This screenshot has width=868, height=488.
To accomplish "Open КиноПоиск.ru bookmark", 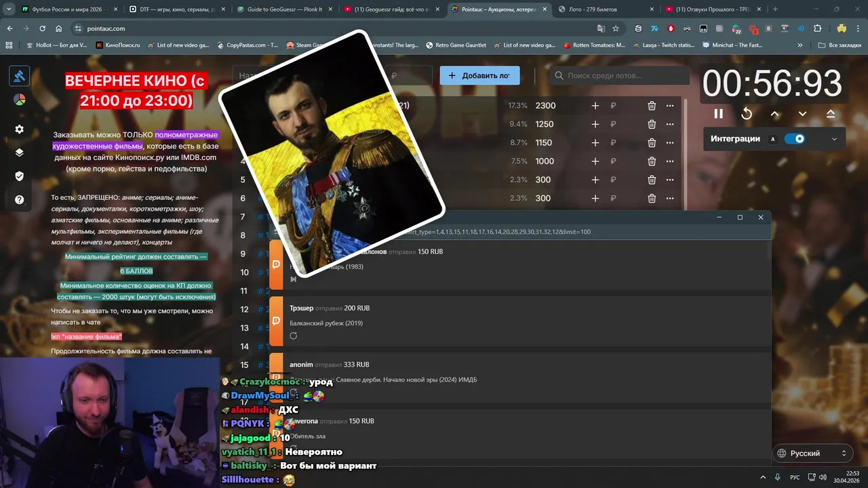I will 118,45.
